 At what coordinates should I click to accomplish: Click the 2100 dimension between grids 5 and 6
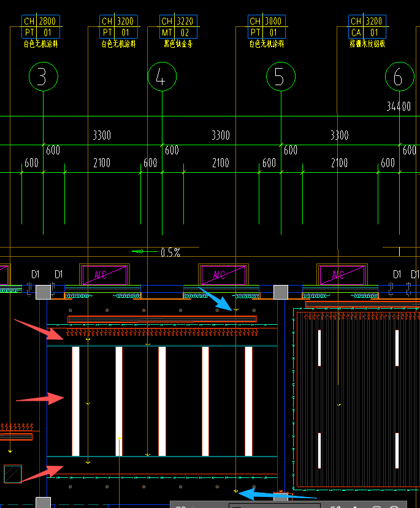click(339, 162)
